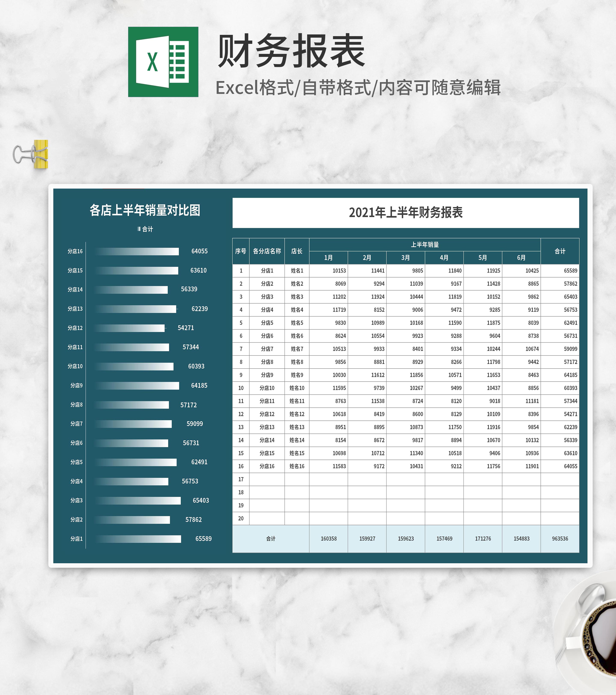Click the empty row numbered 18

(241, 492)
